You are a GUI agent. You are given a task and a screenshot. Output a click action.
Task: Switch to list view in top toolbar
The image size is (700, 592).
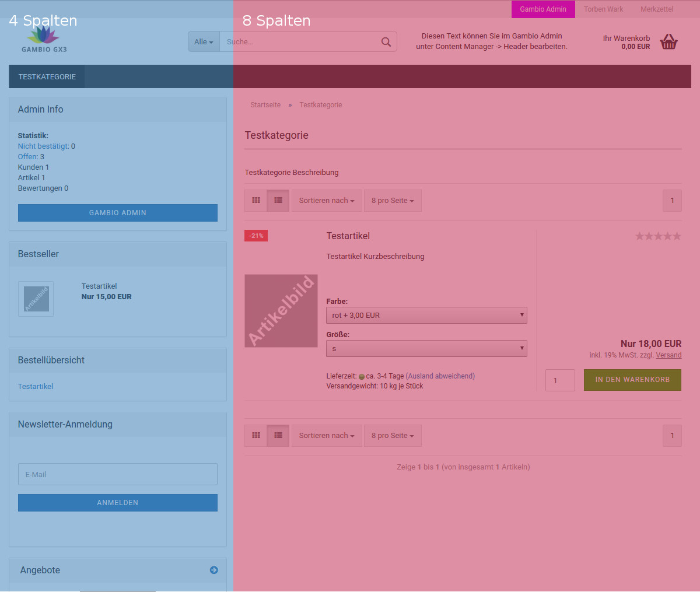[x=278, y=201]
